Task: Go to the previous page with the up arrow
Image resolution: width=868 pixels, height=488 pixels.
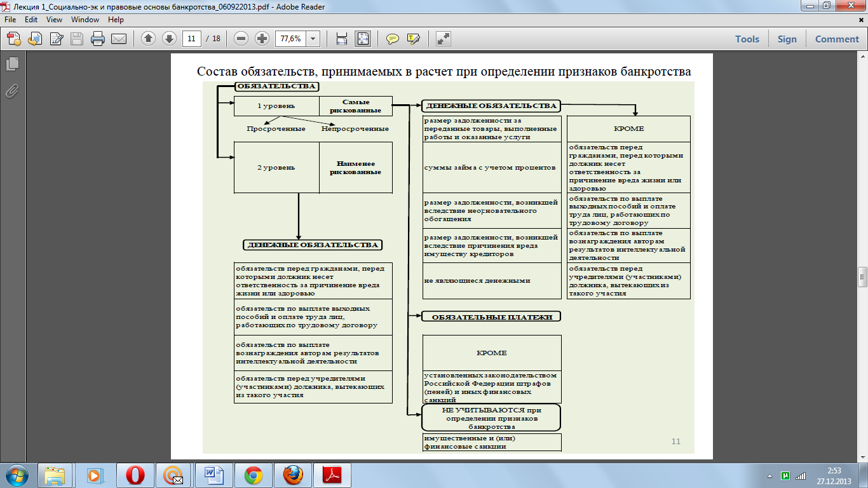Action: [148, 39]
